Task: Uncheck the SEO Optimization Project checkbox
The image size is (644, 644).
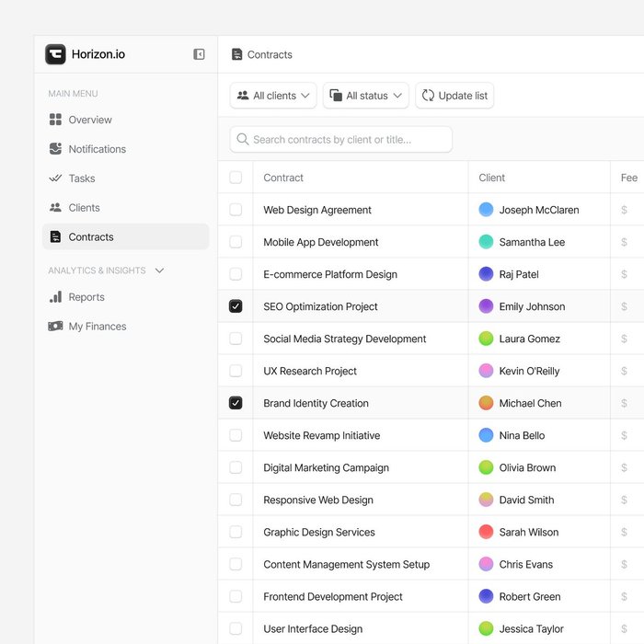Action: tap(236, 306)
